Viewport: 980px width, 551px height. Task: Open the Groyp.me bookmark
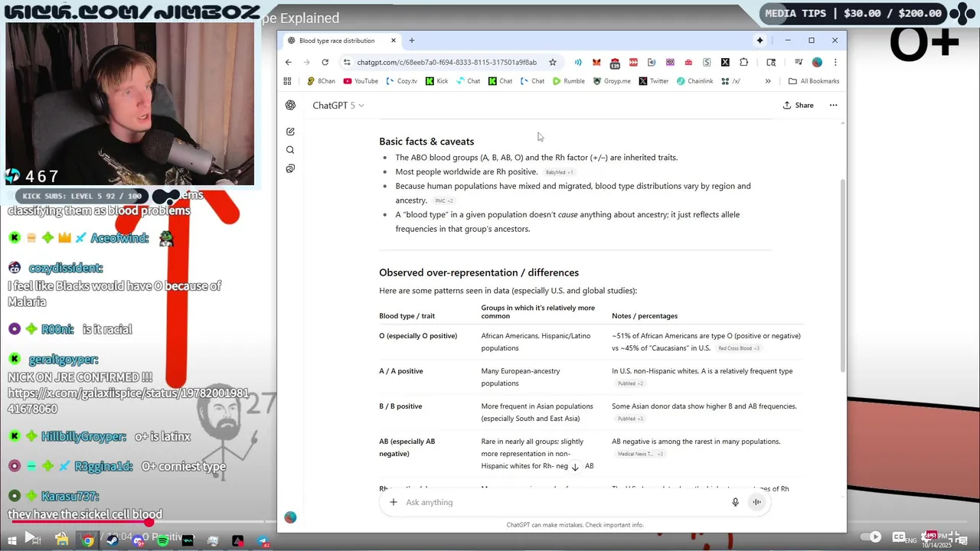[612, 81]
